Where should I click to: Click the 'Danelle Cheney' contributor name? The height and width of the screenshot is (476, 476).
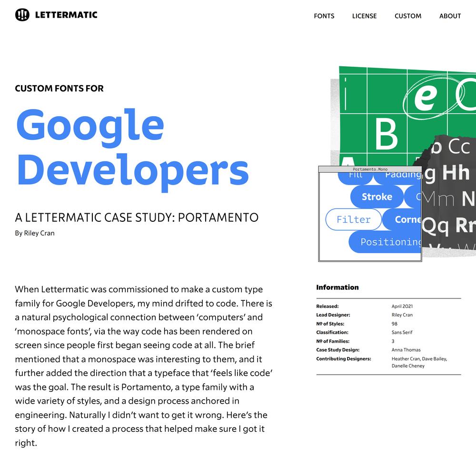pyautogui.click(x=408, y=366)
